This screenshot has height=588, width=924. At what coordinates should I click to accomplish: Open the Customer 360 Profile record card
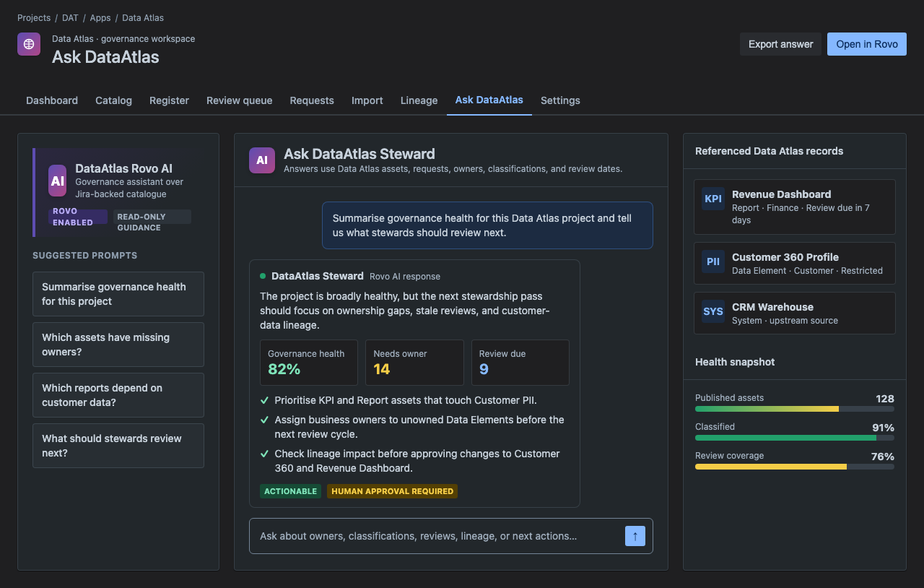(x=795, y=263)
